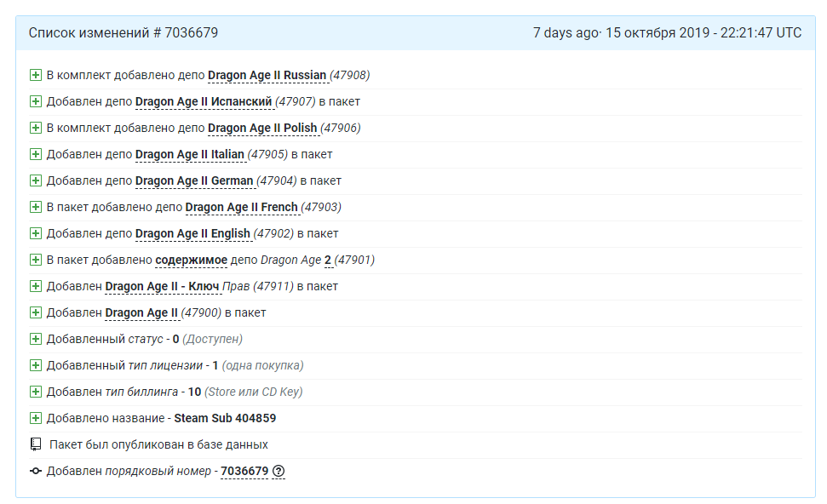Click plus icon beside Dragon Age II Испанский row
The image size is (827, 504).
point(35,101)
